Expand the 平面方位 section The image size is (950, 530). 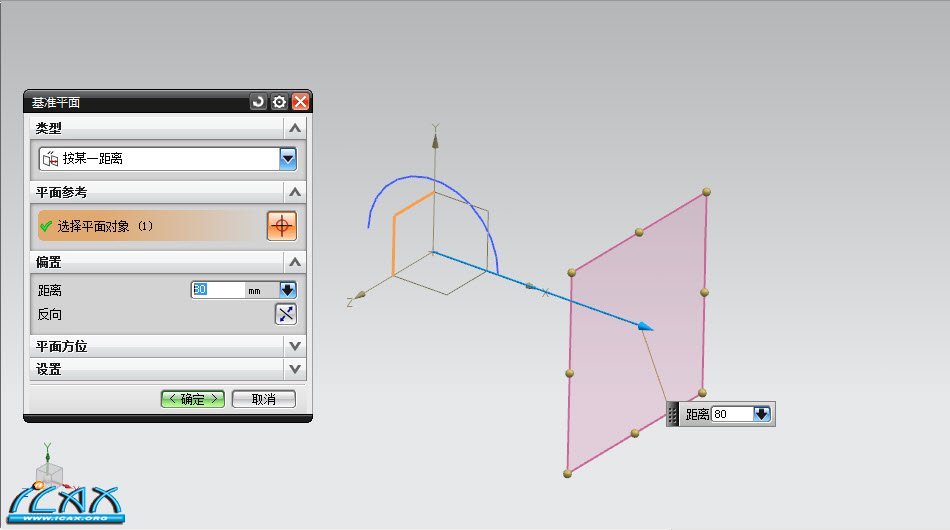(x=294, y=346)
